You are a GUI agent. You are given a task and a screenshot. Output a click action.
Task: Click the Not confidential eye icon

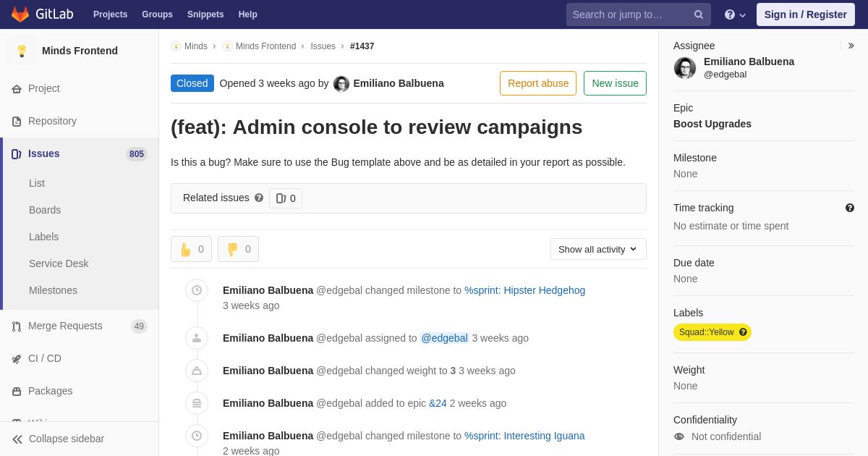[679, 436]
